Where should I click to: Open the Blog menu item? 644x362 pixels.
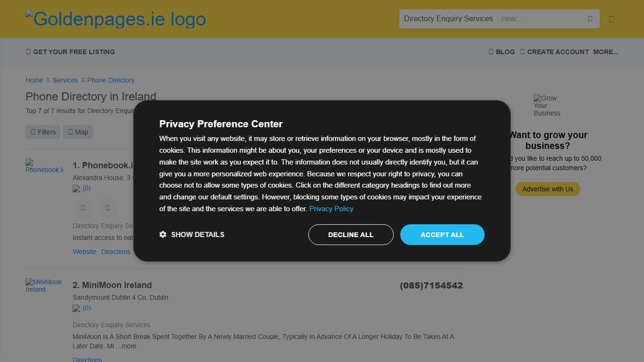(x=502, y=52)
